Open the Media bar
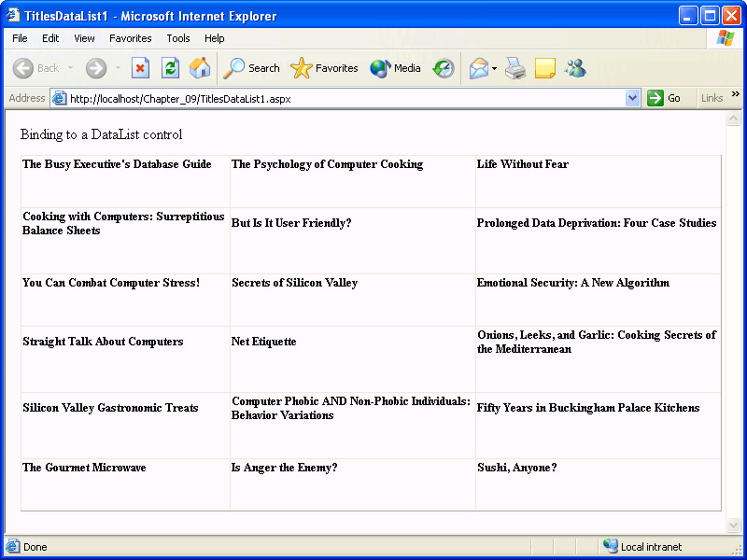747x560 pixels. (x=395, y=68)
